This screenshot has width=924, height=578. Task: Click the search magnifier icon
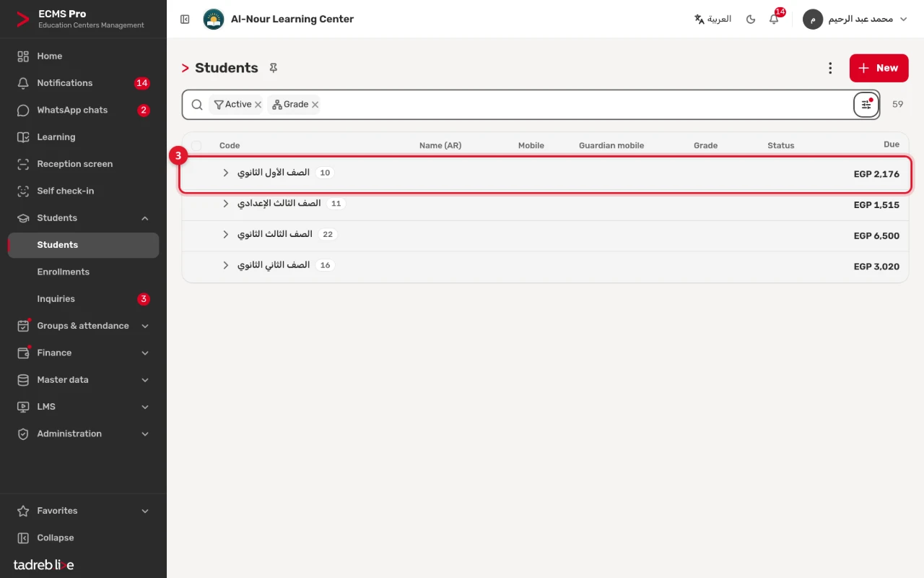click(197, 105)
